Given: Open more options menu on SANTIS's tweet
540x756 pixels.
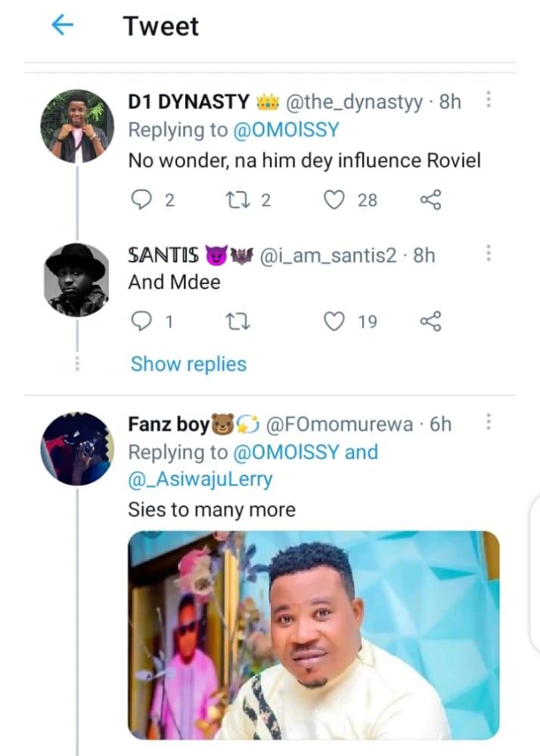Looking at the screenshot, I should (x=489, y=253).
